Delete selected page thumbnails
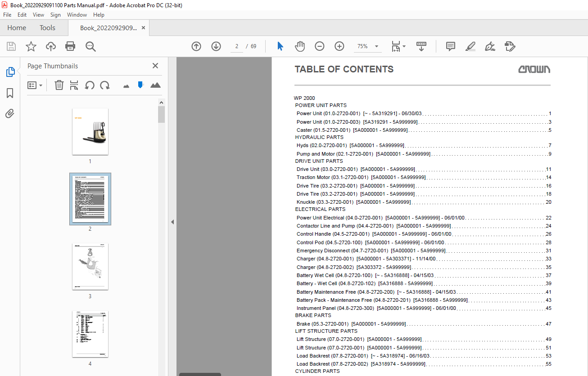Image resolution: width=588 pixels, height=376 pixels. (59, 85)
